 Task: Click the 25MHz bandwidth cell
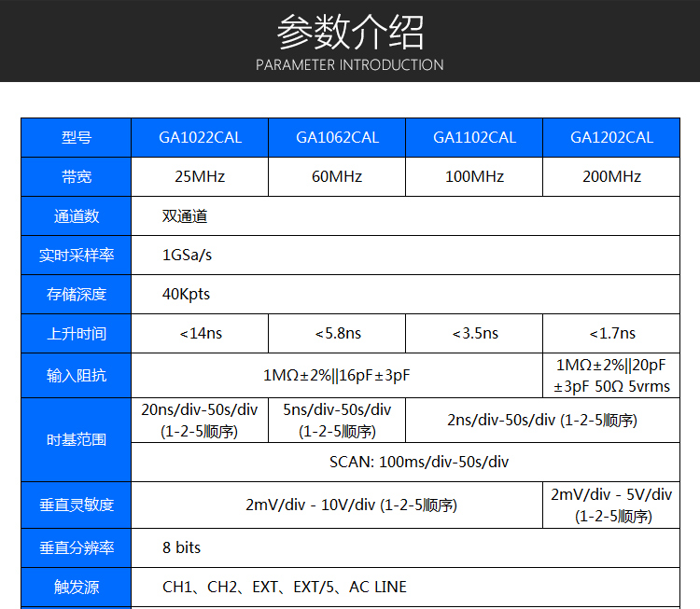[x=200, y=176]
